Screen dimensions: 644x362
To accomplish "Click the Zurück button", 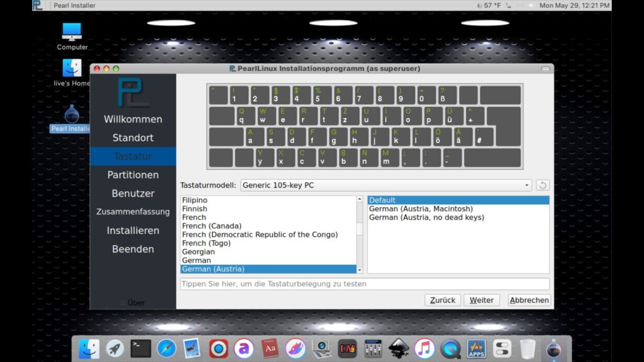I will coord(442,300).
